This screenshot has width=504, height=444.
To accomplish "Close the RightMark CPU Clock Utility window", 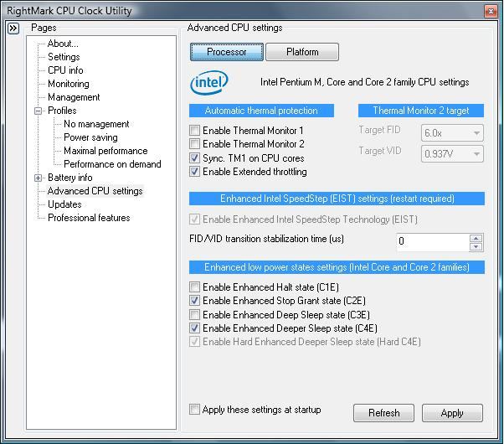I will [x=491, y=11].
